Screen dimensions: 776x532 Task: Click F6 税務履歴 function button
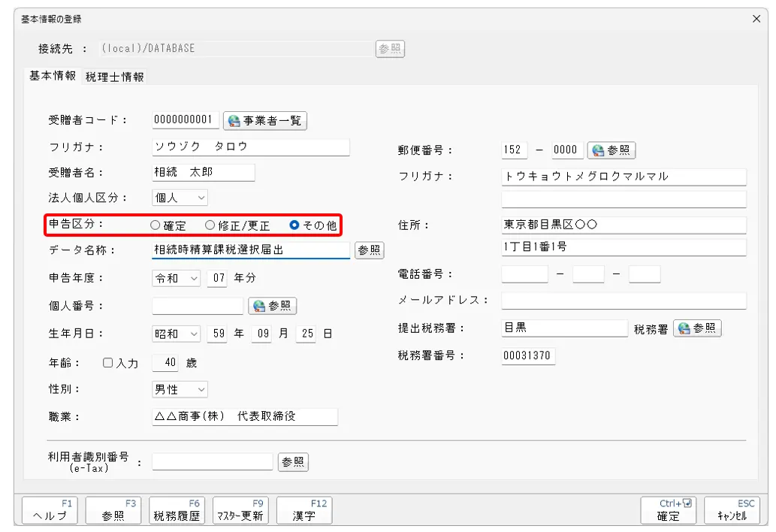pyautogui.click(x=177, y=510)
